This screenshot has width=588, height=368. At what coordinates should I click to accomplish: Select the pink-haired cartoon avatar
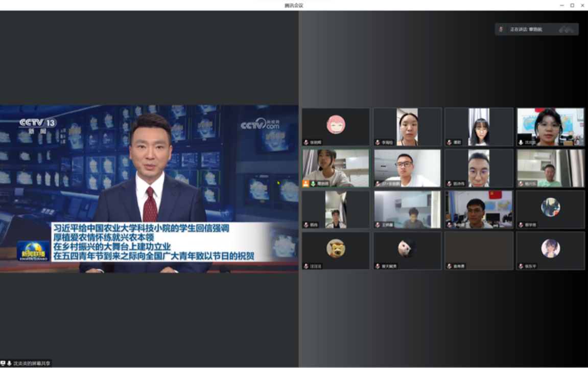coord(336,124)
